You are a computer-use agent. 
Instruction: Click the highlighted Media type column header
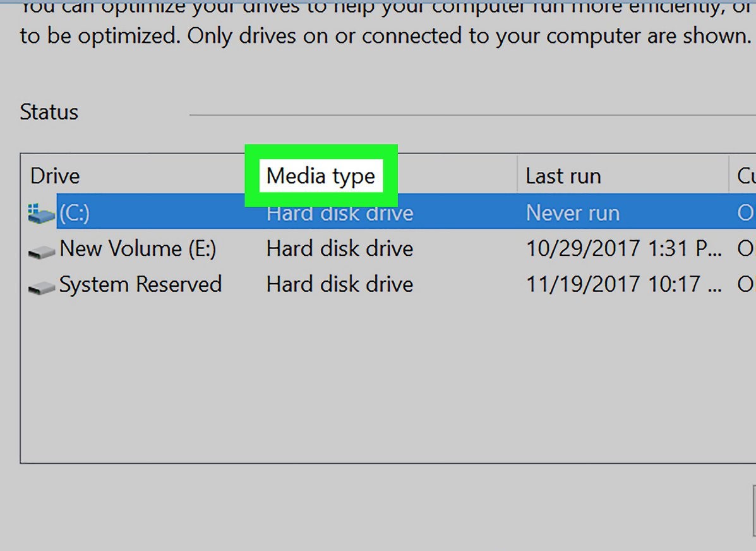320,176
